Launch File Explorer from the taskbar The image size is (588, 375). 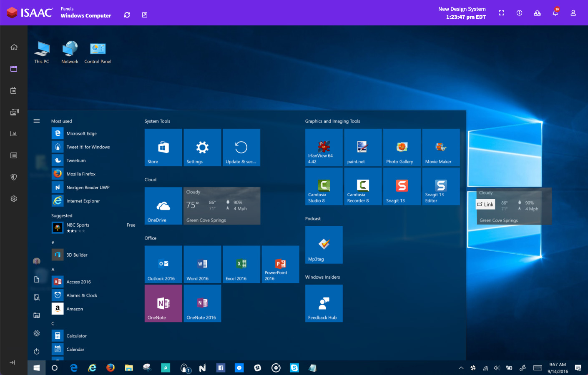point(129,368)
